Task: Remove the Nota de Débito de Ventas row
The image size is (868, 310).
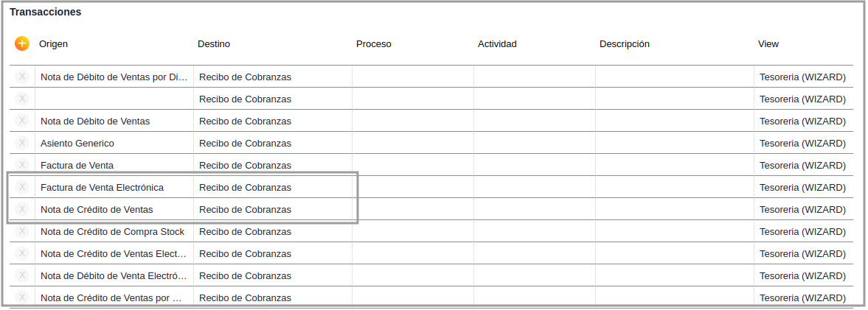Action: coord(22,121)
